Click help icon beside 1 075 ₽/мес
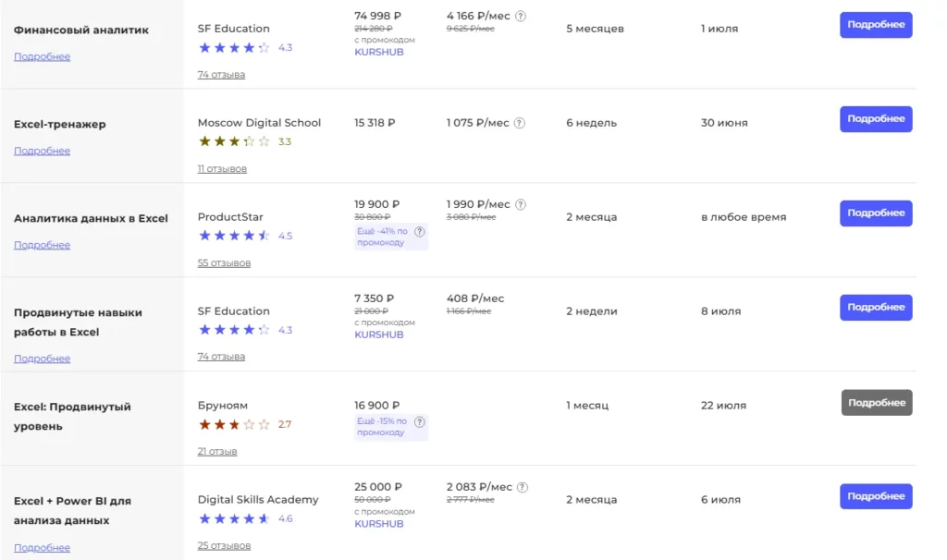This screenshot has width=947, height=560. 520,123
